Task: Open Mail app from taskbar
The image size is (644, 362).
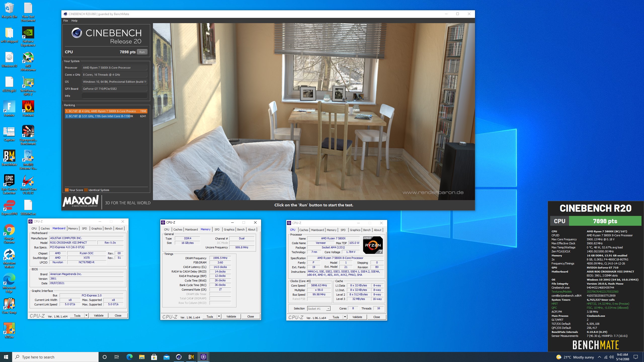Action: pyautogui.click(x=167, y=357)
